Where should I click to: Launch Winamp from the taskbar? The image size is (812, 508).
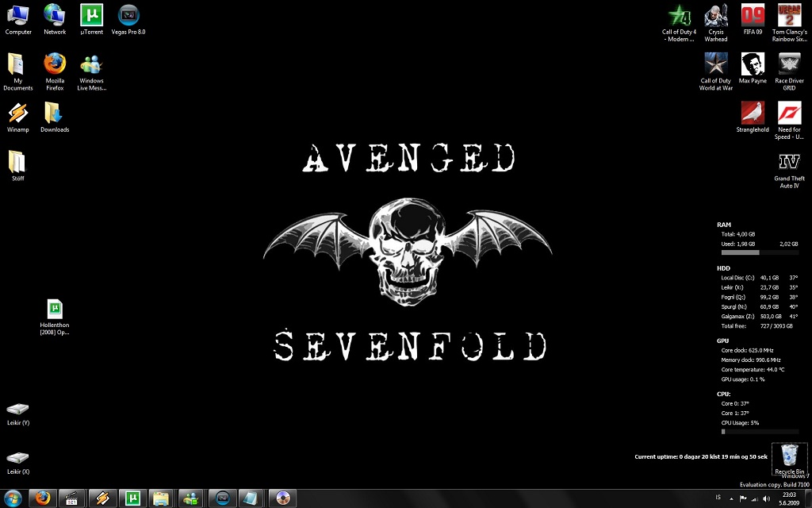pyautogui.click(x=102, y=498)
